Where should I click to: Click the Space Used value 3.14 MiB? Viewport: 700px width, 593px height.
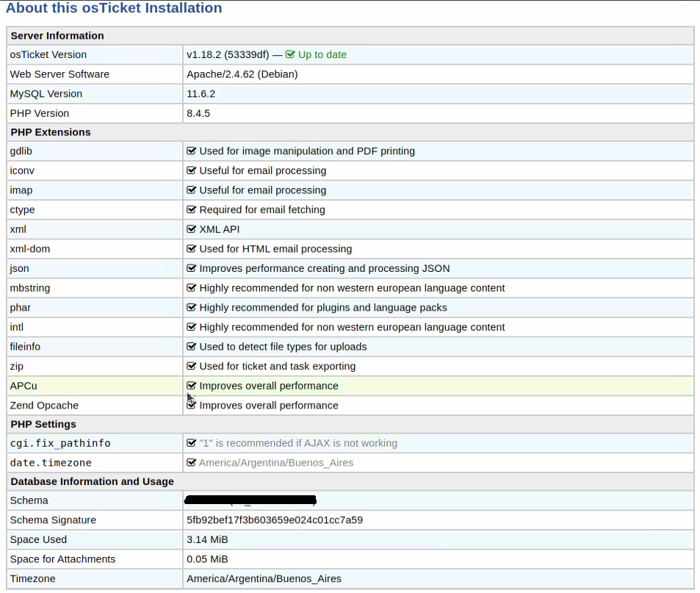pyautogui.click(x=207, y=539)
